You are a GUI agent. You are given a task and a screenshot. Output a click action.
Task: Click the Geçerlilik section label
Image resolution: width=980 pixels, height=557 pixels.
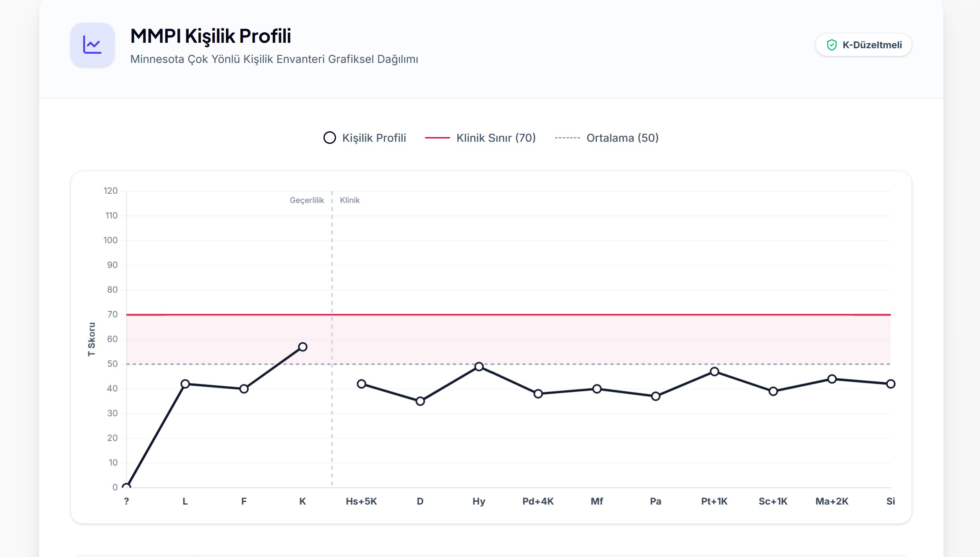click(307, 200)
